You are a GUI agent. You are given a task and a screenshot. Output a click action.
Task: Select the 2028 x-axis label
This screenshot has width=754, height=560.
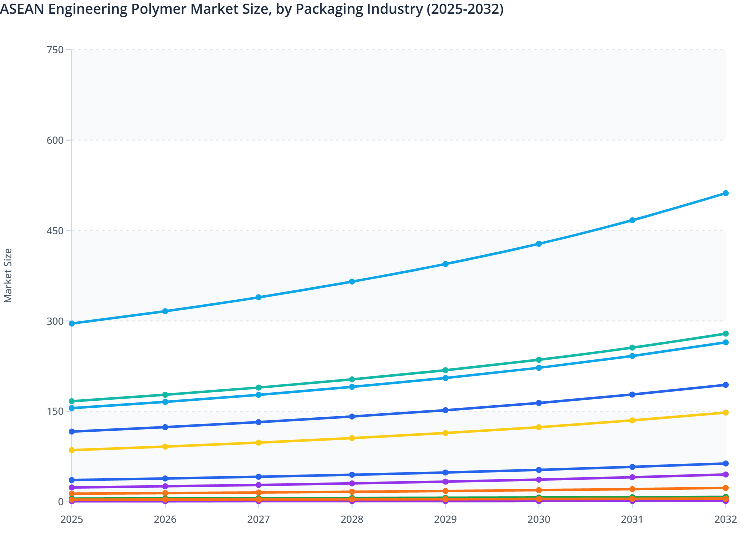point(352,520)
